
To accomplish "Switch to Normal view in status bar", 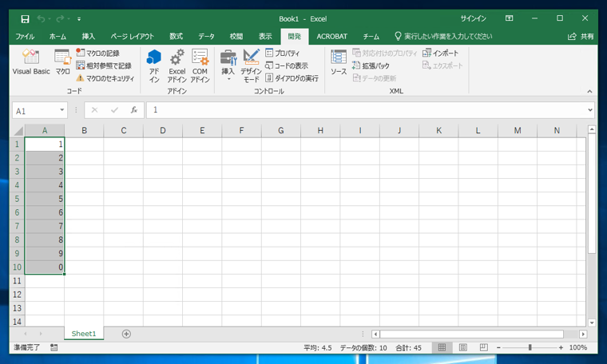I will pos(442,347).
